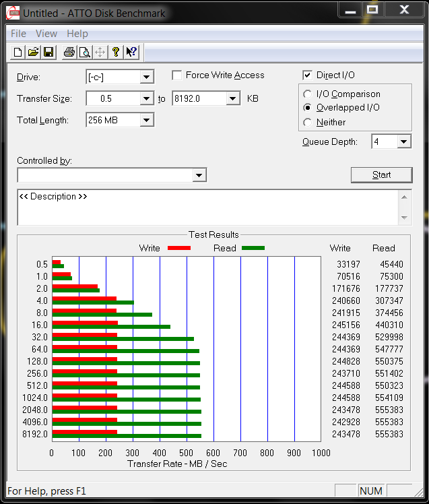Click the New file toolbar icon

[18, 53]
